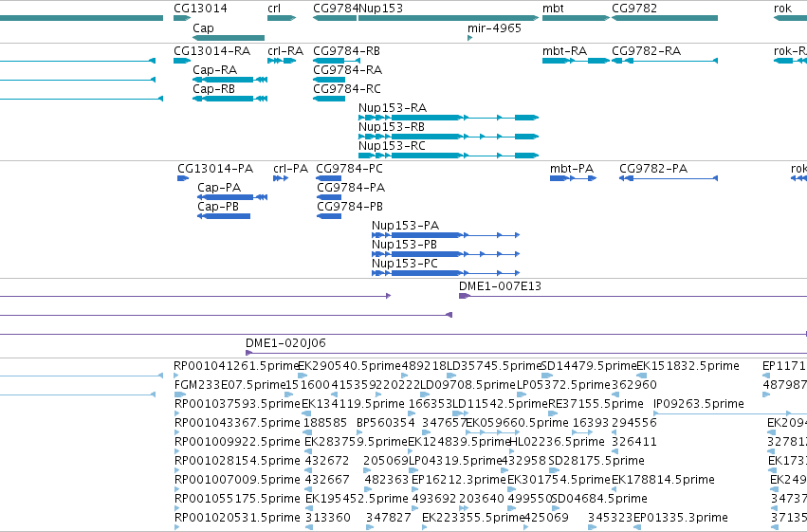Select EST SD28175.5prime

point(596,462)
